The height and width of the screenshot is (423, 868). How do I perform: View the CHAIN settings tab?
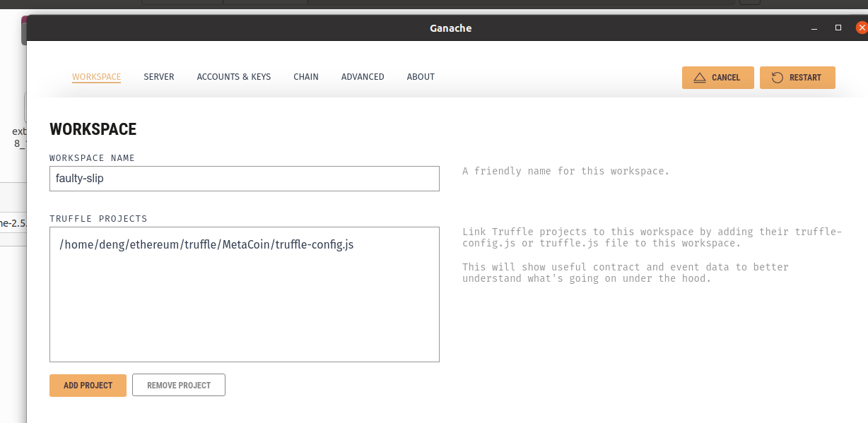pyautogui.click(x=305, y=77)
